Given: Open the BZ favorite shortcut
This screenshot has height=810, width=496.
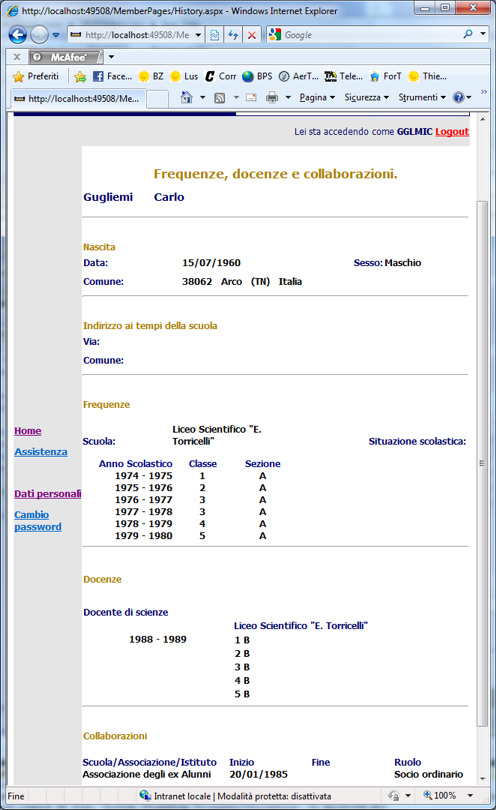Looking at the screenshot, I should 151,76.
